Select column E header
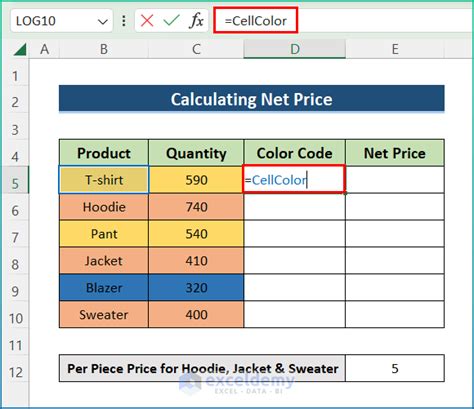The width and height of the screenshot is (474, 409). tap(395, 49)
